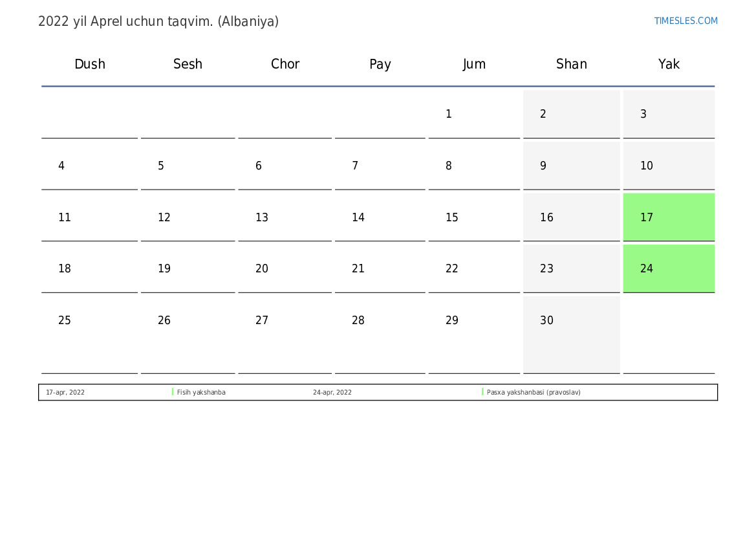Select the Yak column header
Viewport: 756px width, 535px height.
click(669, 64)
